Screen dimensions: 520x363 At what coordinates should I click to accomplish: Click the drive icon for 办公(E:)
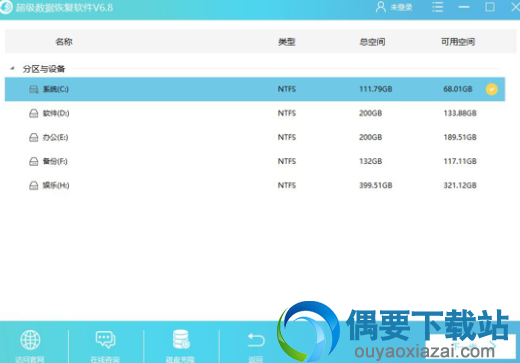(34, 137)
